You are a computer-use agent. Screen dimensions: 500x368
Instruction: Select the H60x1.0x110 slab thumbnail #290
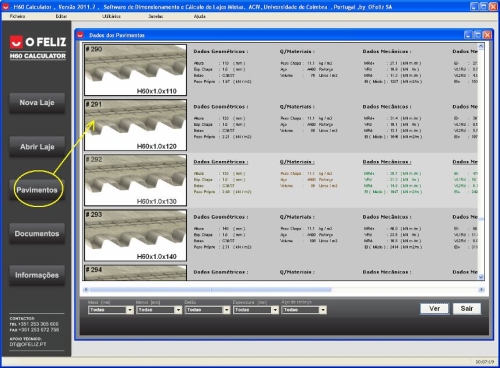(x=135, y=70)
